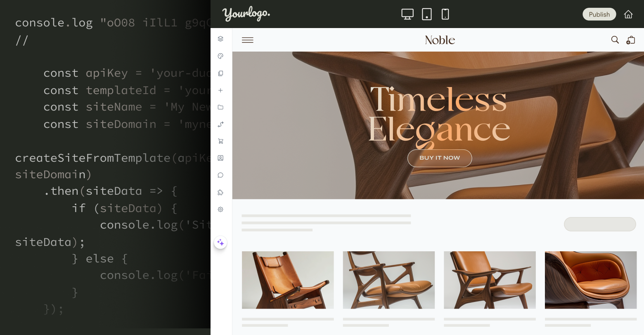Open the gear settings icon in sidebar
This screenshot has width=644, height=335.
coord(220,210)
